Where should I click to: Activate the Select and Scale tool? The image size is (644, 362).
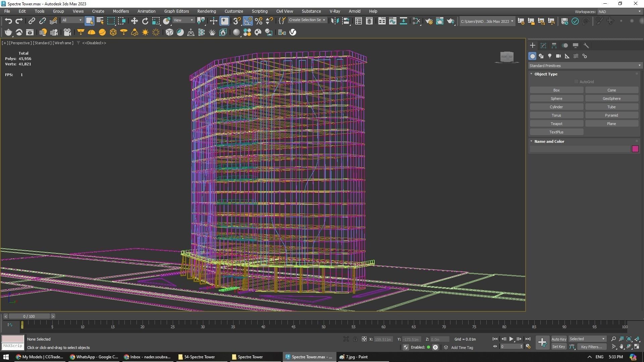(156, 21)
